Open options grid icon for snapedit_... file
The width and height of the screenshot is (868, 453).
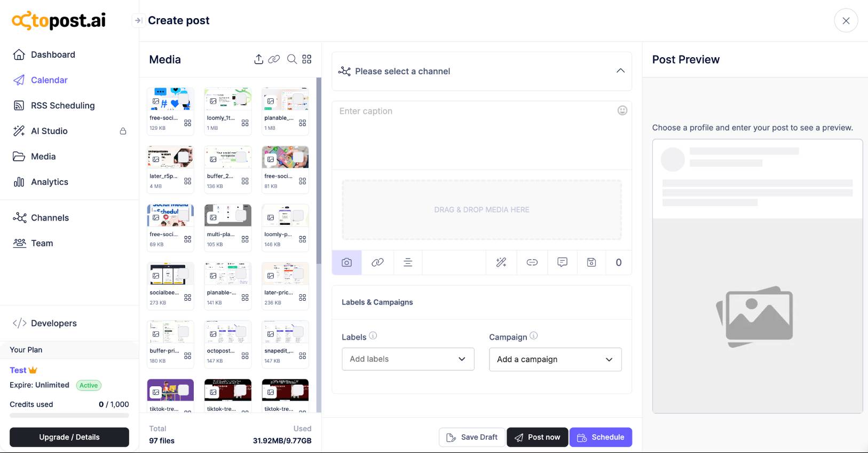point(303,356)
